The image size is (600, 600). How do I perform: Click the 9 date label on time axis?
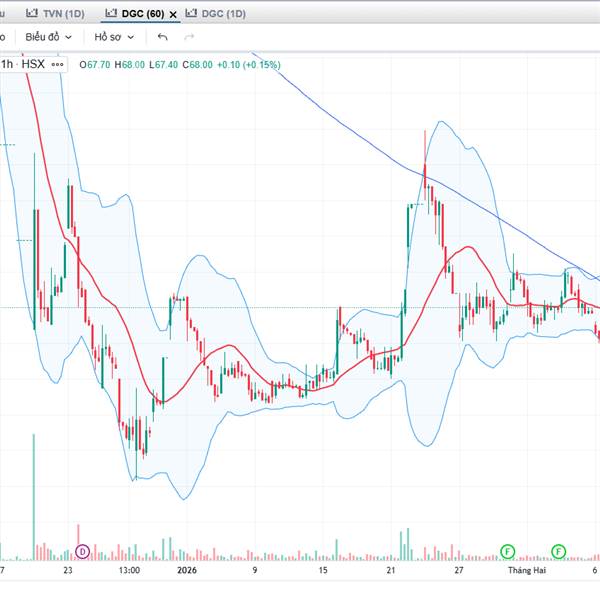pos(255,570)
